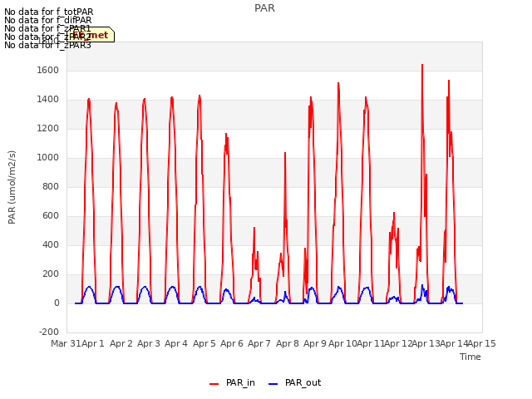The height and width of the screenshot is (399, 532).
Task: Click the Apr 3 x-axis date label
Action: click(149, 343)
